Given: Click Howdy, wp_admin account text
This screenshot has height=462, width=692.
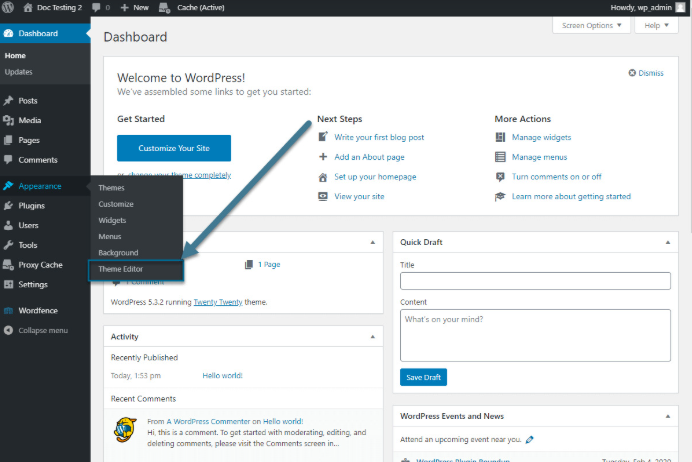Looking at the screenshot, I should pos(641,8).
